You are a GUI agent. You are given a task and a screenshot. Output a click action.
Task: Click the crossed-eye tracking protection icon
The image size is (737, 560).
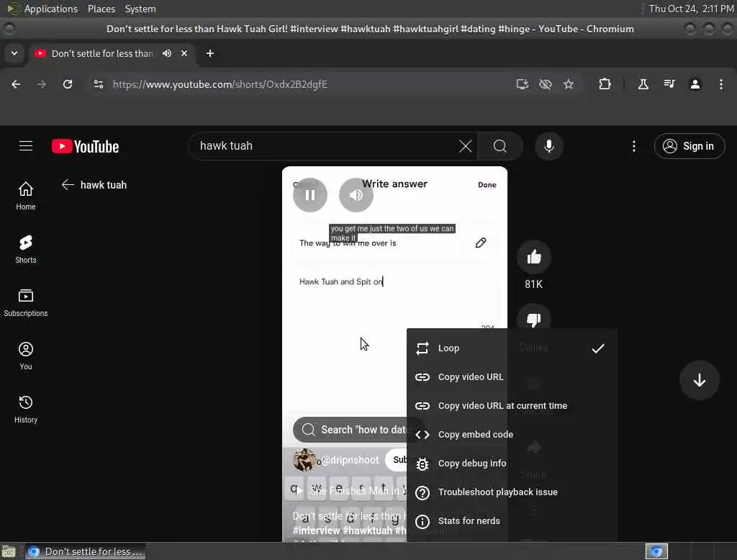click(x=546, y=84)
